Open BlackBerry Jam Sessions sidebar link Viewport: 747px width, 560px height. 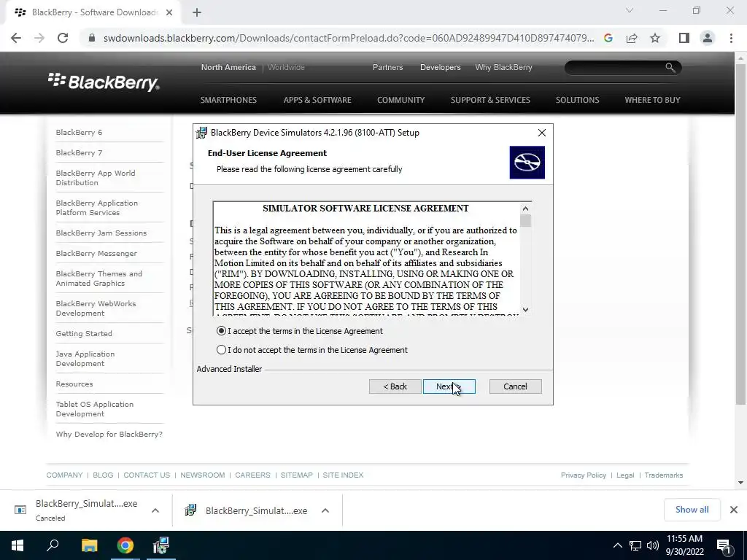click(x=101, y=233)
